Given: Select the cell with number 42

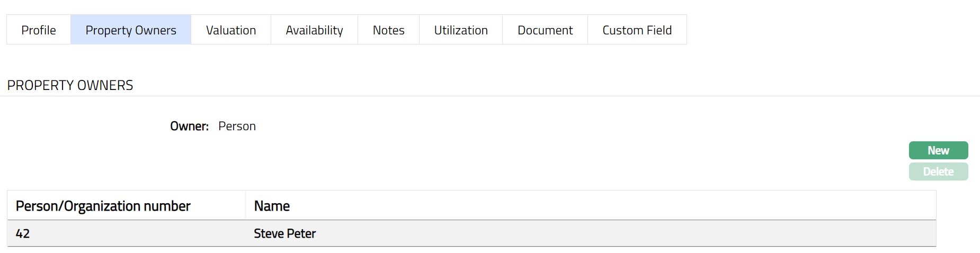Looking at the screenshot, I should pos(23,233).
